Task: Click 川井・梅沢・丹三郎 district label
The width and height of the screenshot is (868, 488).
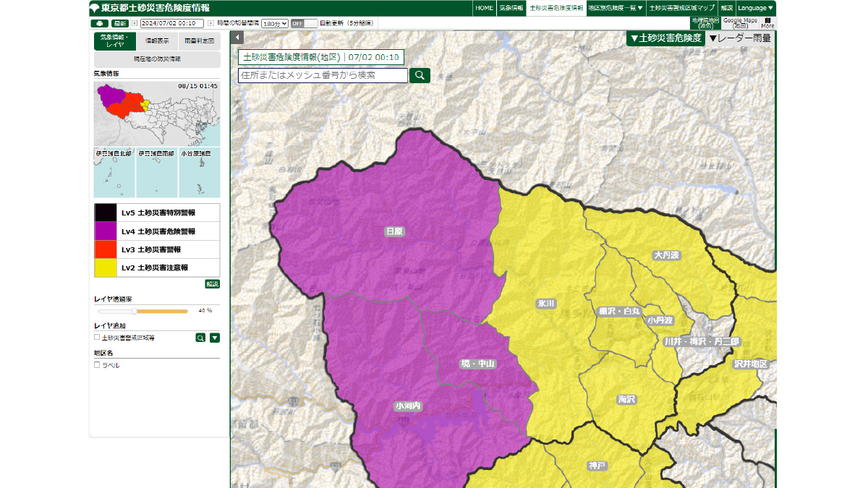Action: [x=702, y=341]
